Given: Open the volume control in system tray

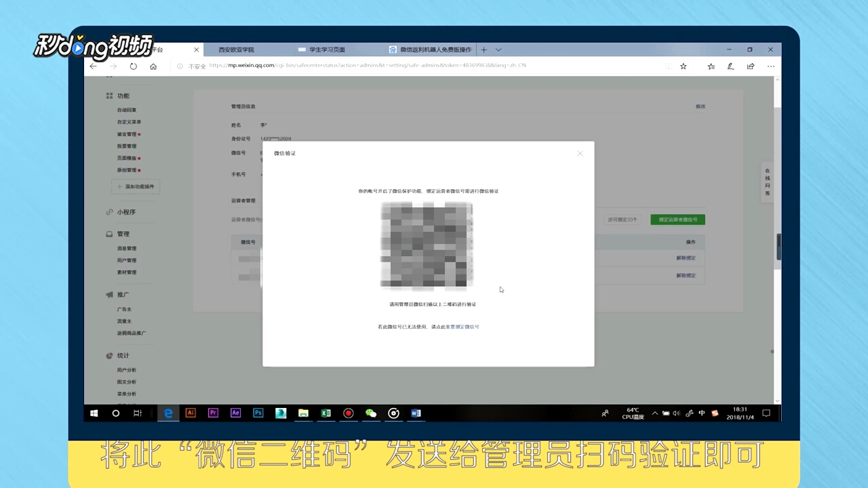Looking at the screenshot, I should pos(677,413).
